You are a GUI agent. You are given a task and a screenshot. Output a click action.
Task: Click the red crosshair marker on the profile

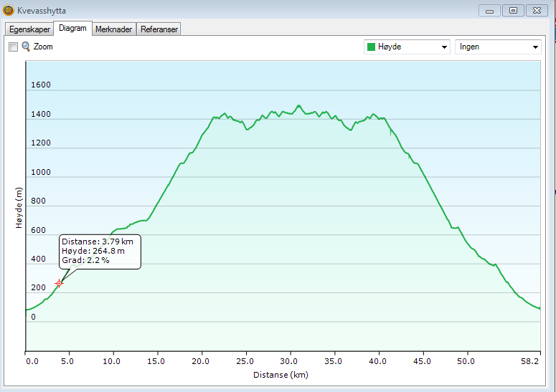[x=60, y=283]
